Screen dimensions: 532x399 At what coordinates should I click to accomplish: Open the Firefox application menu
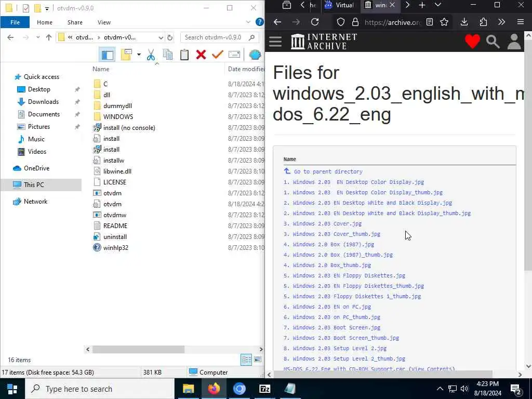(x=521, y=22)
